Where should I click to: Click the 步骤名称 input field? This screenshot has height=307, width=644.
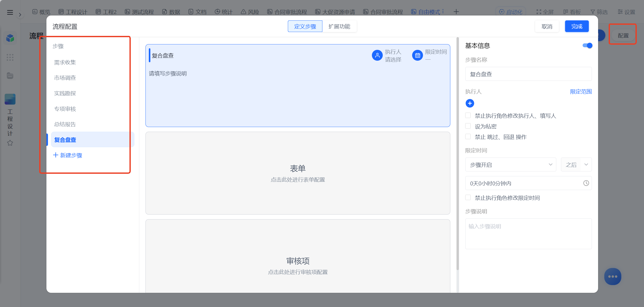click(x=528, y=74)
